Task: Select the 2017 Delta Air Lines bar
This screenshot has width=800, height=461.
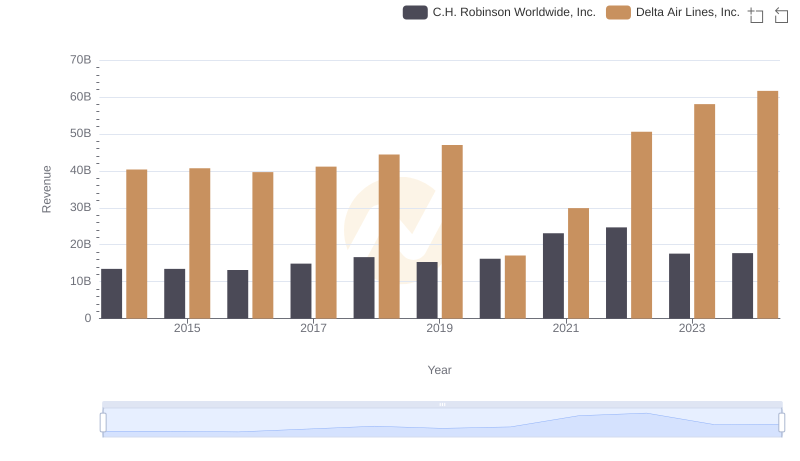Action: tap(326, 242)
